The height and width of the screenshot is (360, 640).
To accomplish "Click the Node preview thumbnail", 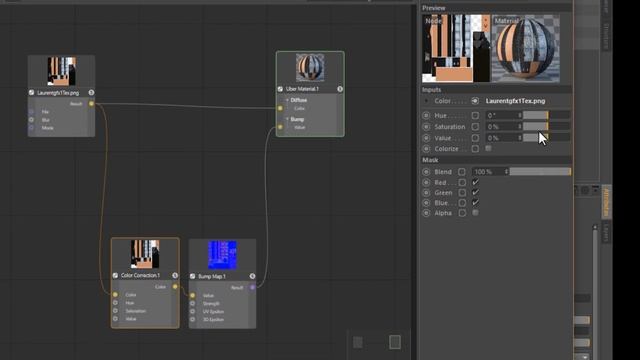I will (x=456, y=49).
